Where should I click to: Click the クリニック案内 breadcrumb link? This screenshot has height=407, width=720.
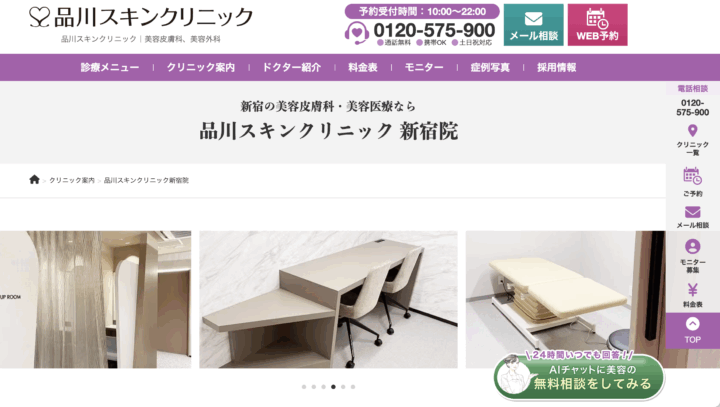point(72,180)
